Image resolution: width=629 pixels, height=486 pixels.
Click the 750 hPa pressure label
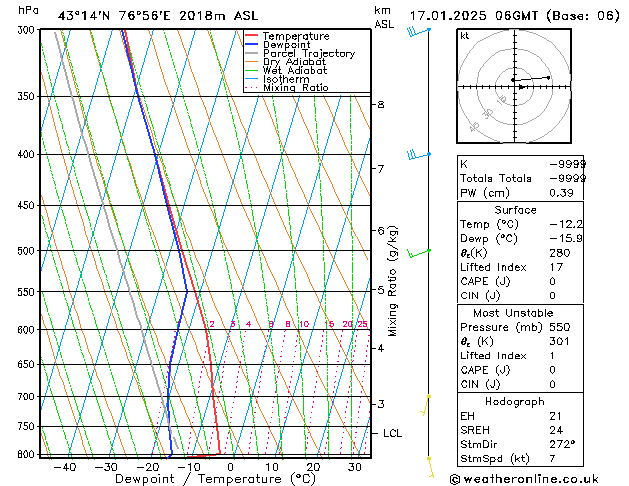coord(28,427)
